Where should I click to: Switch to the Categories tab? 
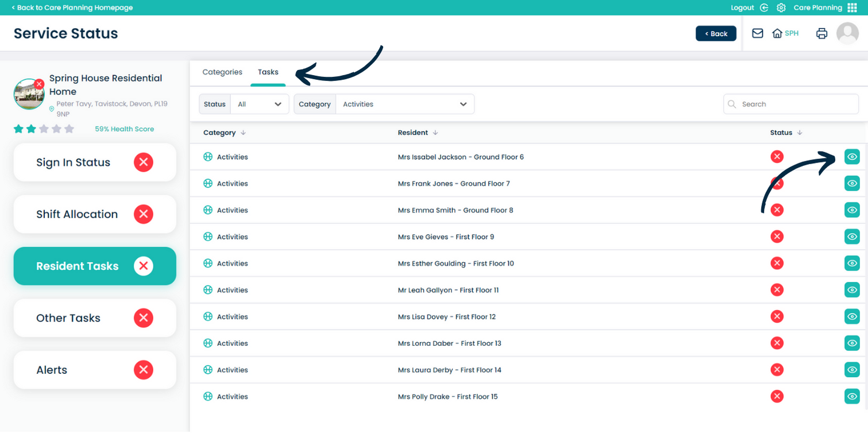click(222, 72)
